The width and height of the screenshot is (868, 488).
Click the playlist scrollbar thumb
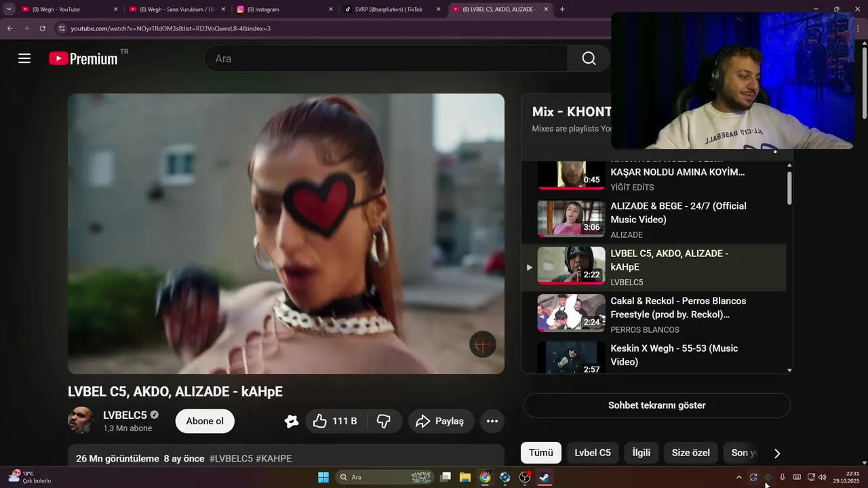789,188
